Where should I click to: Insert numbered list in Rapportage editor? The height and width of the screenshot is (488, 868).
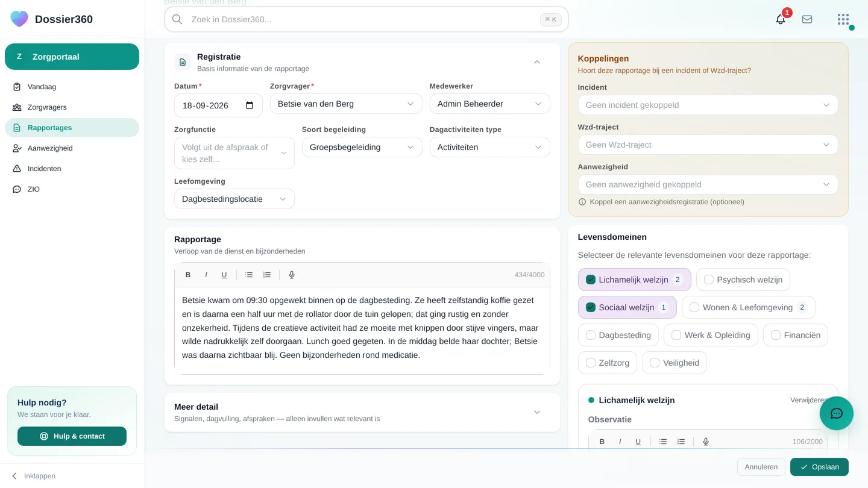(x=267, y=275)
